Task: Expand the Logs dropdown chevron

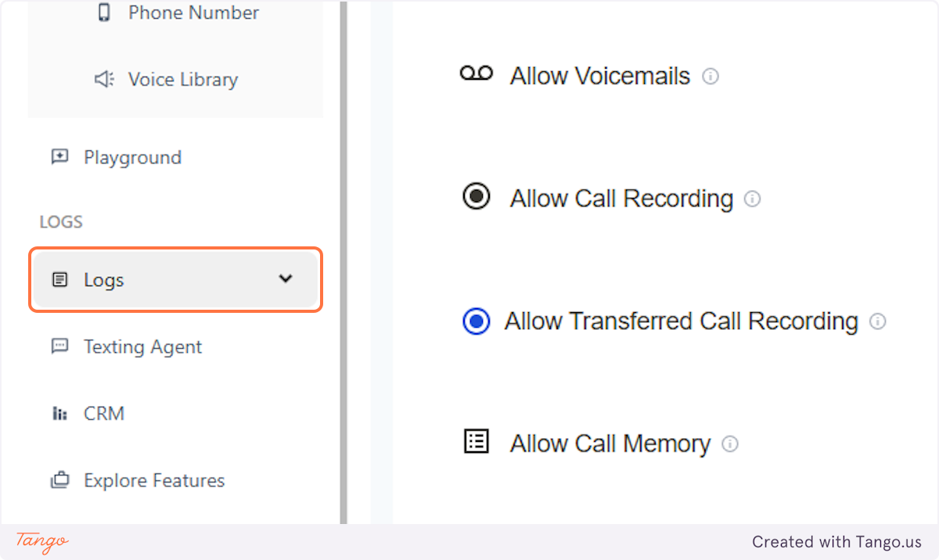Action: coord(286,279)
